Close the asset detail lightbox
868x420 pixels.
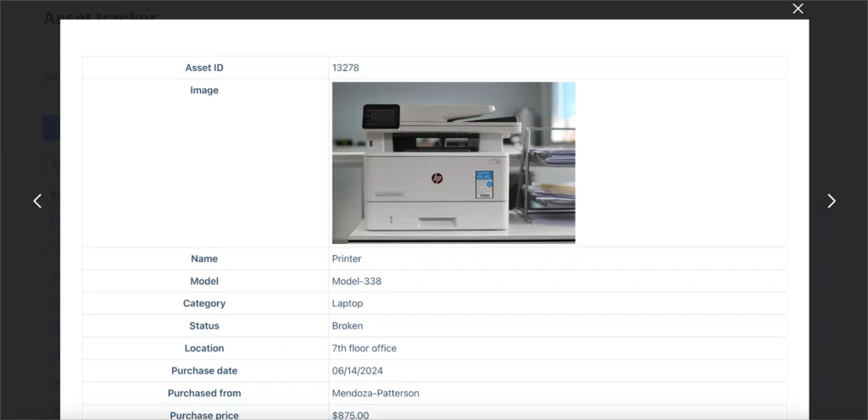798,8
